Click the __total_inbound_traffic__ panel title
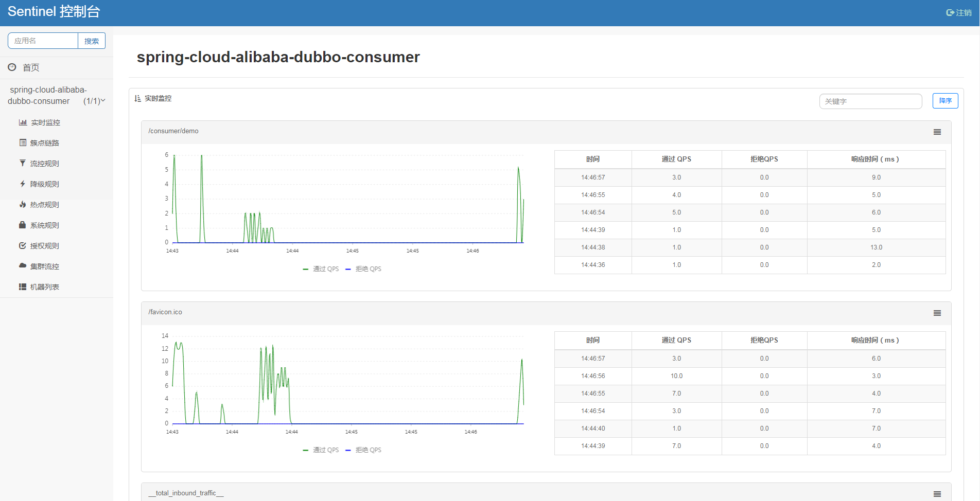Image resolution: width=980 pixels, height=501 pixels. click(x=186, y=493)
